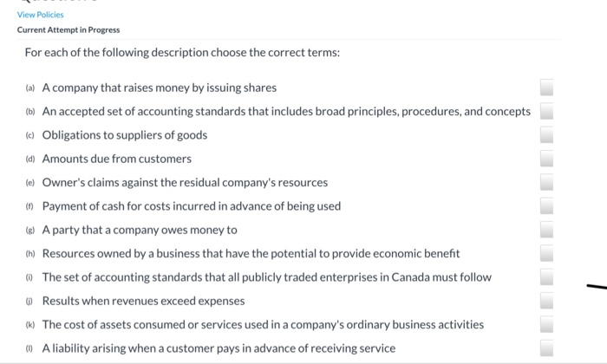Open dropdown for resources owned by business
The image size is (607, 364).
pyautogui.click(x=546, y=253)
